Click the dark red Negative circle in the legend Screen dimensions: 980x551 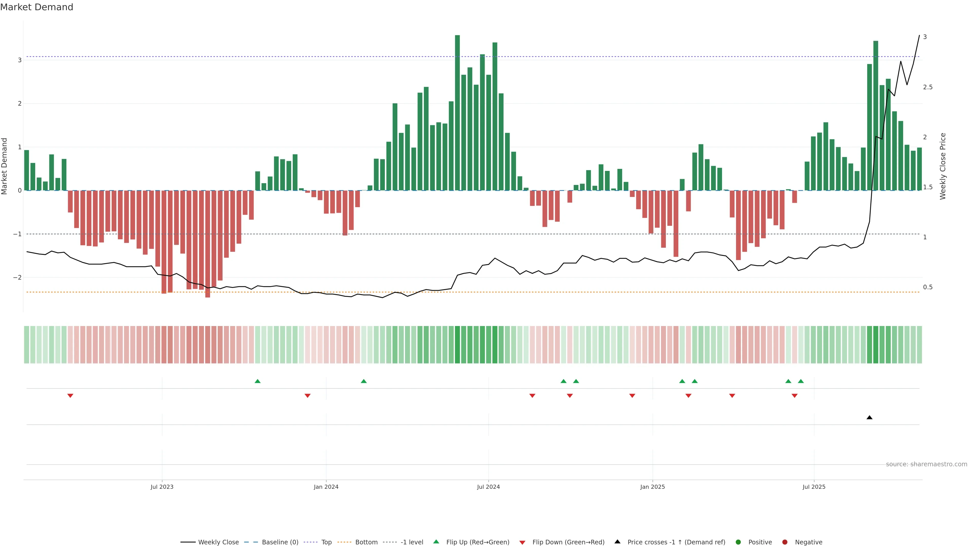coord(785,542)
